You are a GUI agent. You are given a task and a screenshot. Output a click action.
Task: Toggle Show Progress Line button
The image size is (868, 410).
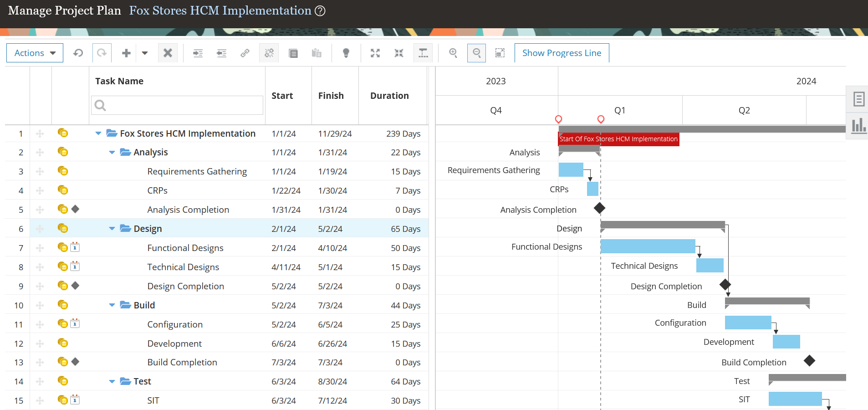click(x=562, y=53)
